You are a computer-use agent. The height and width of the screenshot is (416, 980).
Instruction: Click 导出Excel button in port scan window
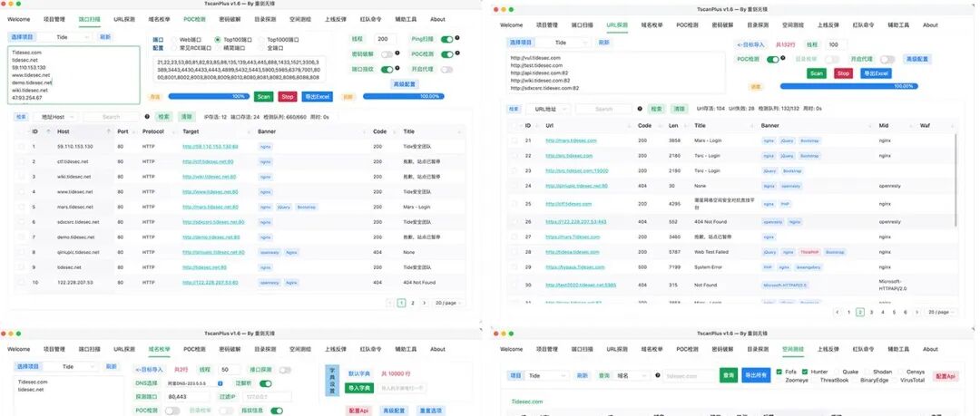coord(317,97)
